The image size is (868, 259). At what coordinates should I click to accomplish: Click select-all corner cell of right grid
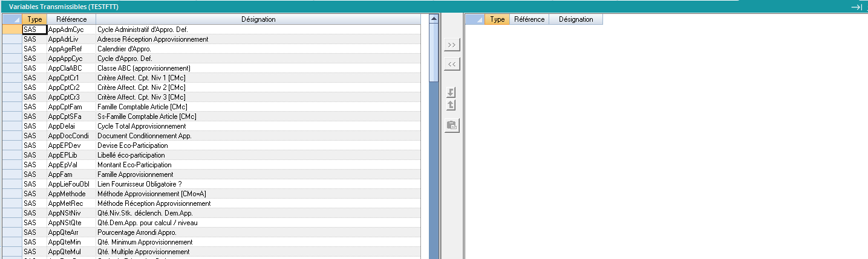(x=475, y=19)
